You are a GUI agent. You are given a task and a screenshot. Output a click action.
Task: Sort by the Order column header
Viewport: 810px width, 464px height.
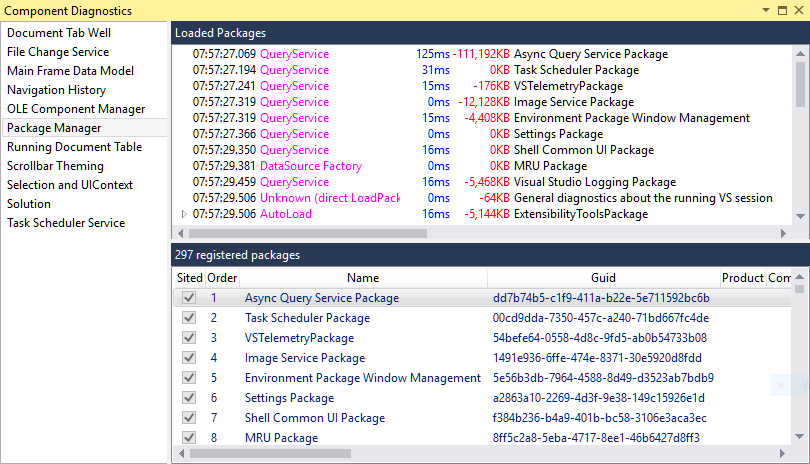click(222, 278)
